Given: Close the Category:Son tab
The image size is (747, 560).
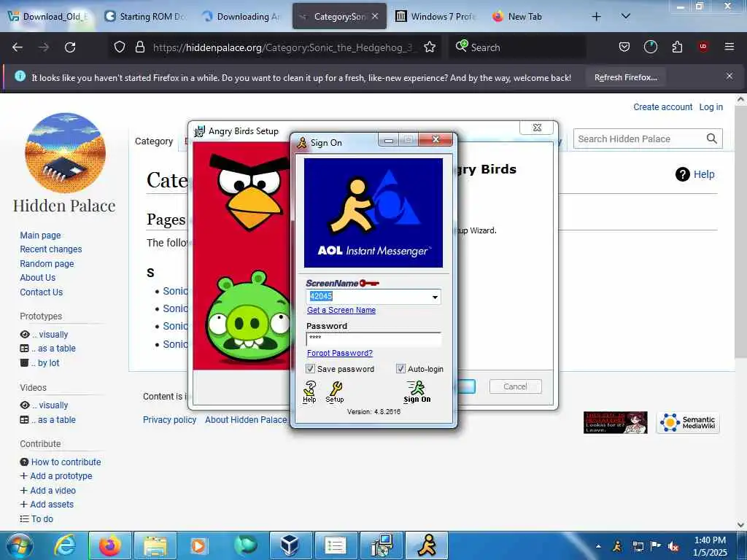Looking at the screenshot, I should tap(375, 16).
